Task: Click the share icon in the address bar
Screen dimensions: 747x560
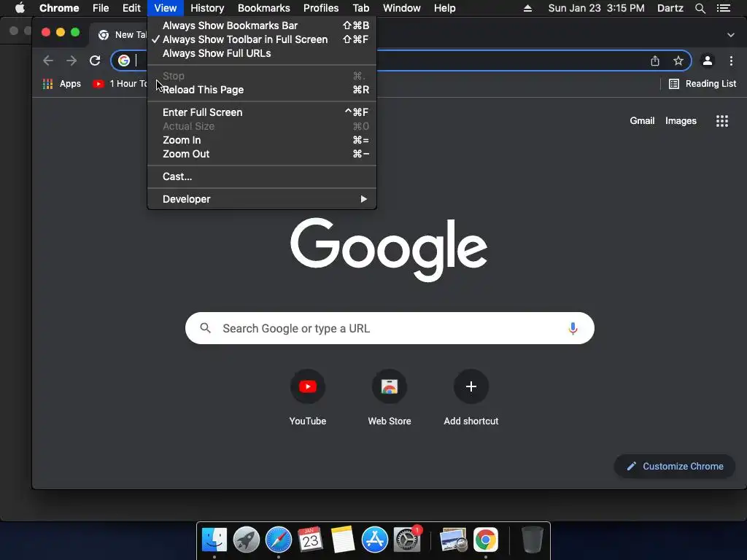Action: [x=655, y=61]
